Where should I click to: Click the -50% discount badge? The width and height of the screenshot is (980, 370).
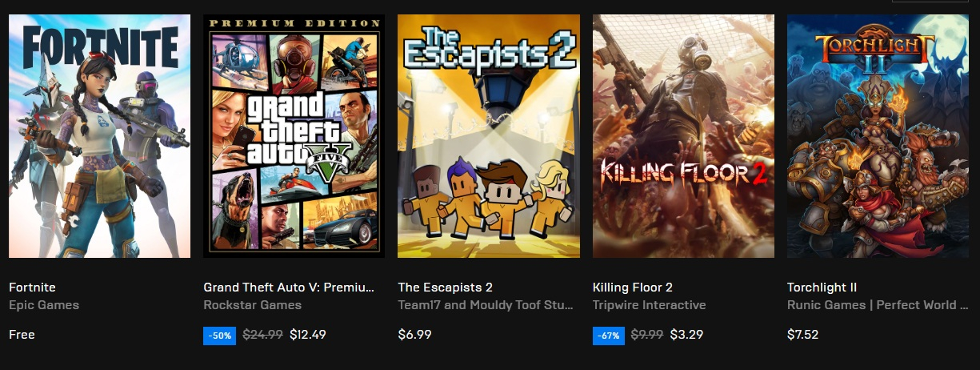coord(219,336)
